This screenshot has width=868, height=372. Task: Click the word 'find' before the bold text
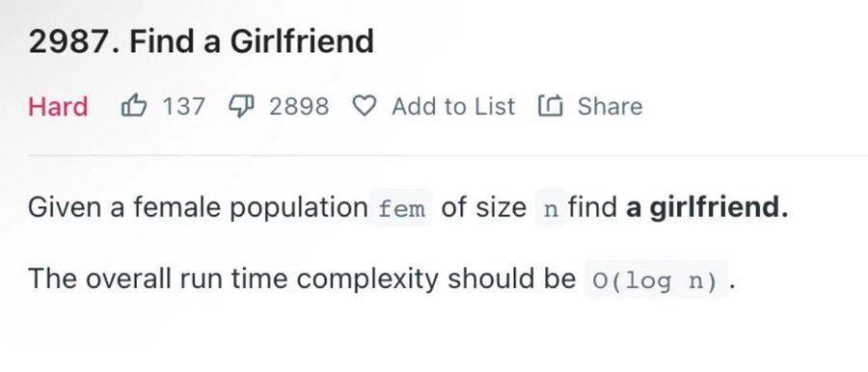(x=593, y=207)
